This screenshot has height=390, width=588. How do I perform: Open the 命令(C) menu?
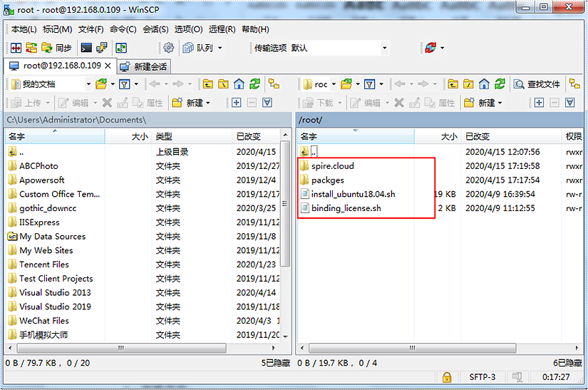pyautogui.click(x=123, y=29)
